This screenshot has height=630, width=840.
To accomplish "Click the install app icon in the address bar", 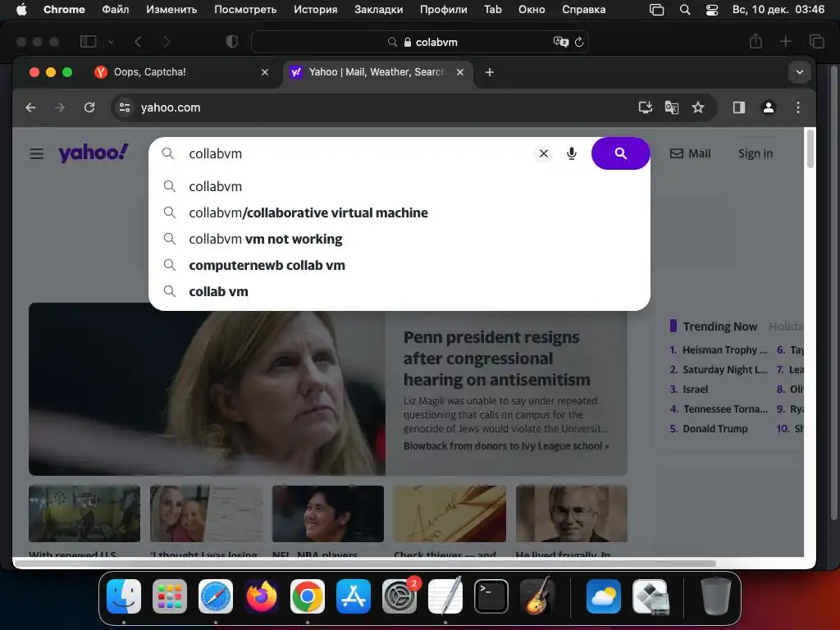I will click(x=646, y=107).
